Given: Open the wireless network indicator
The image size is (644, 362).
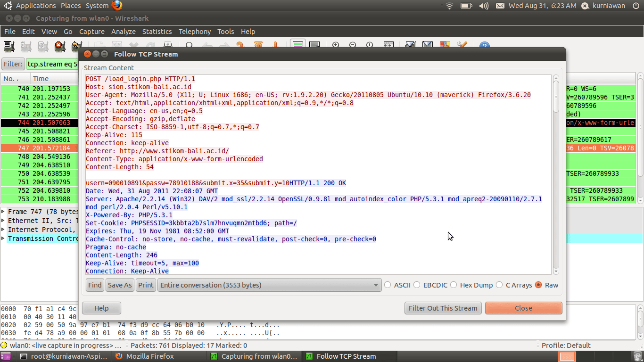Looking at the screenshot, I should pyautogui.click(x=449, y=6).
